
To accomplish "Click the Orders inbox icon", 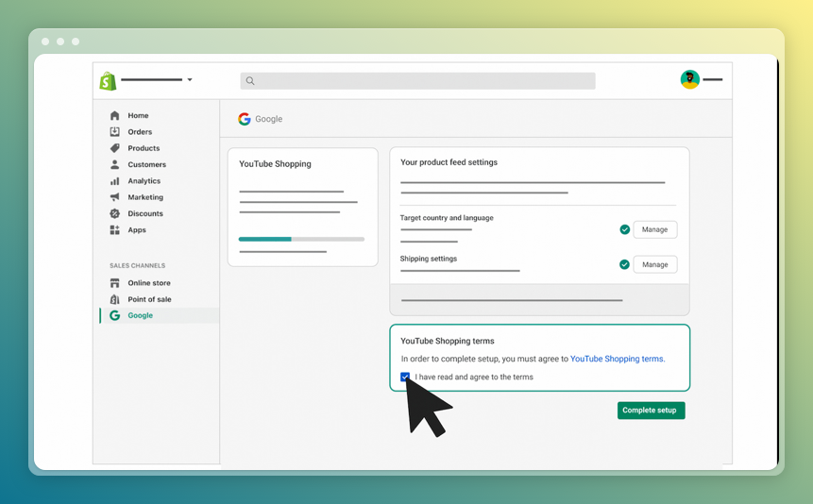I will (115, 132).
